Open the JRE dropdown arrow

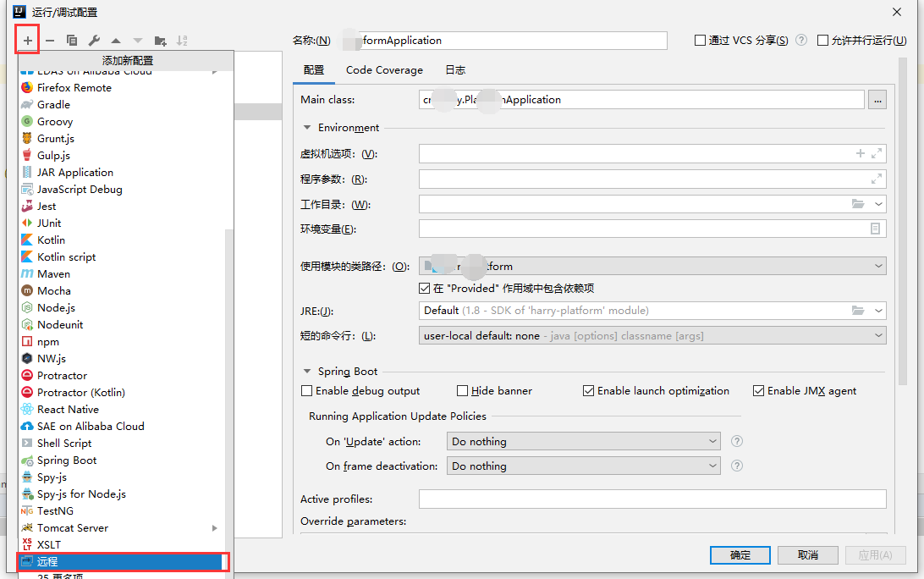pyautogui.click(x=878, y=311)
